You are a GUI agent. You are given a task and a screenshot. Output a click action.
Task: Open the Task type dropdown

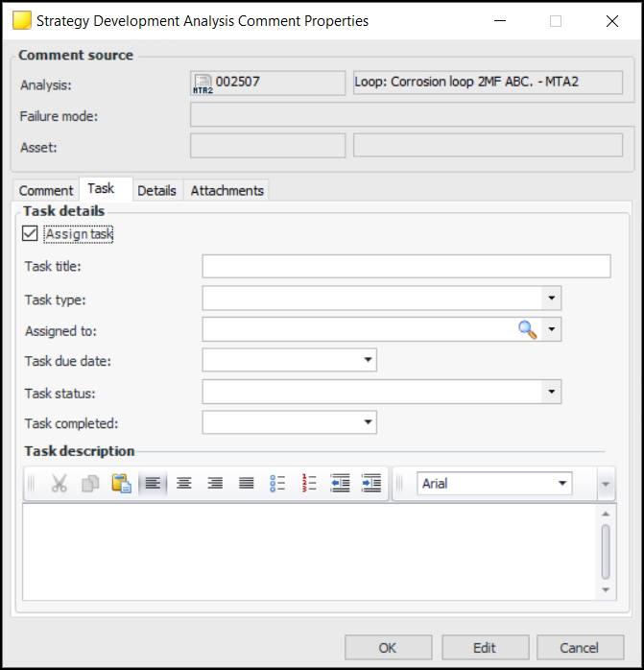pos(551,299)
